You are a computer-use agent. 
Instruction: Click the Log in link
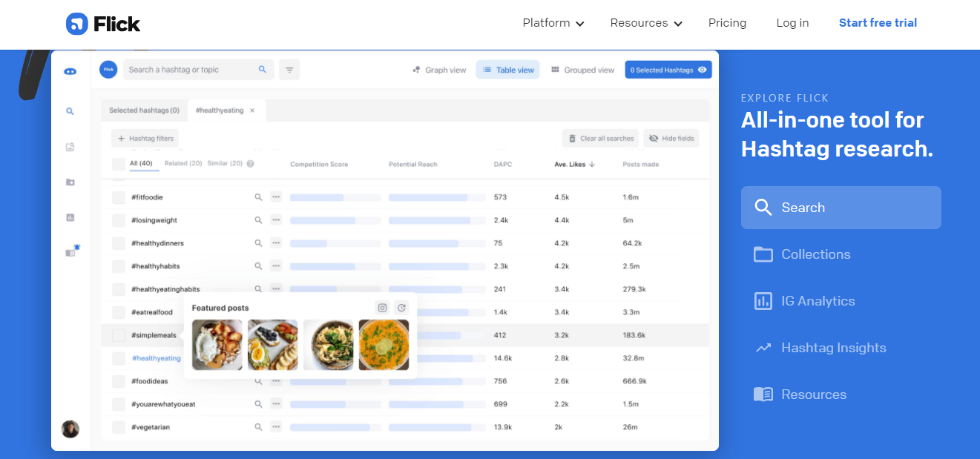(x=792, y=23)
